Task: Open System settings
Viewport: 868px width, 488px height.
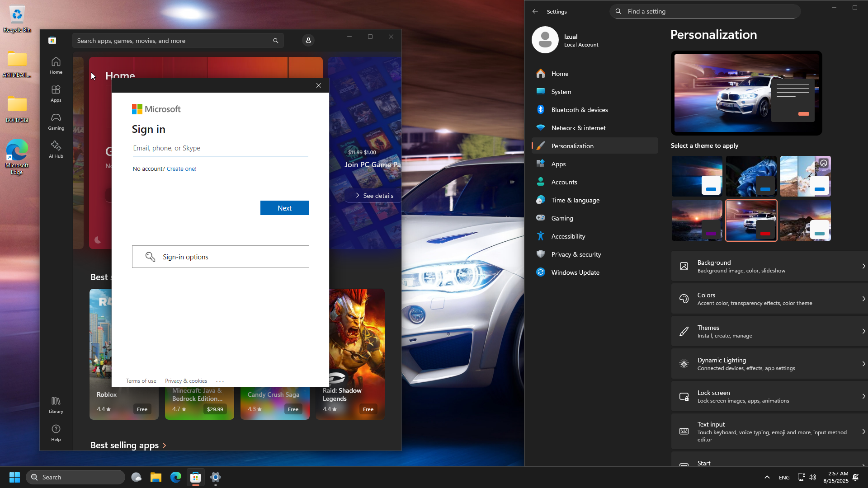Action: click(594, 91)
